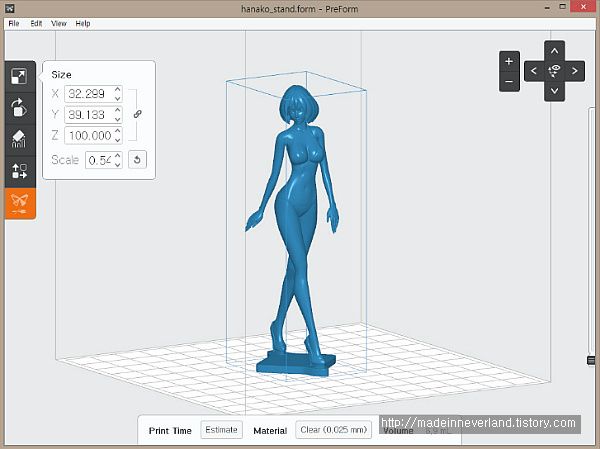Rotate view left with left arrow
The width and height of the screenshot is (600, 449).
pyautogui.click(x=534, y=71)
